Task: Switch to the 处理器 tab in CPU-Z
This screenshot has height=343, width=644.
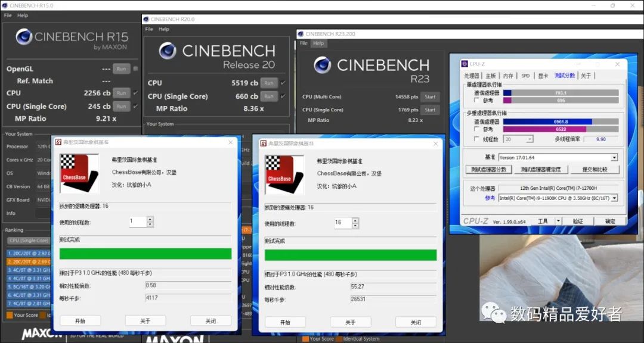Action: [472, 76]
